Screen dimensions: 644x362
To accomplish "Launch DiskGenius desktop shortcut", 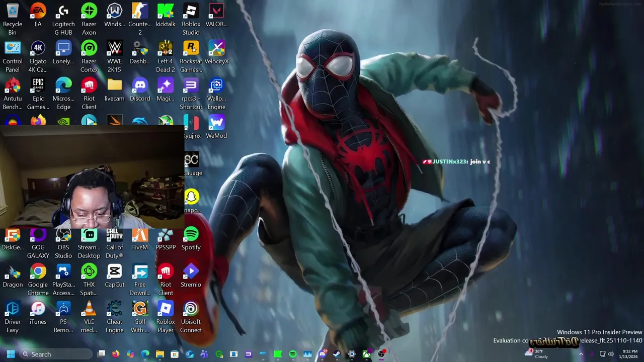I will coord(13,239).
